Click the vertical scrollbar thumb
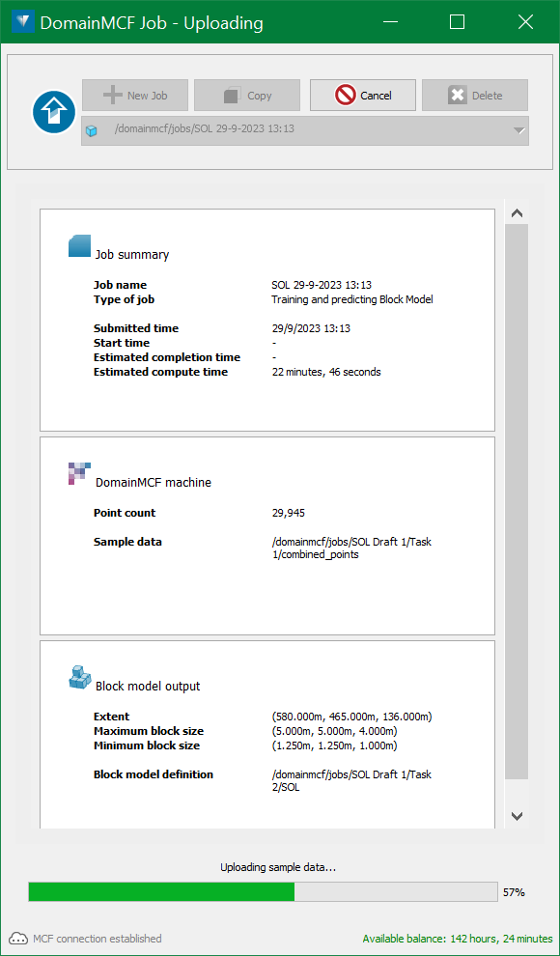 [518, 501]
